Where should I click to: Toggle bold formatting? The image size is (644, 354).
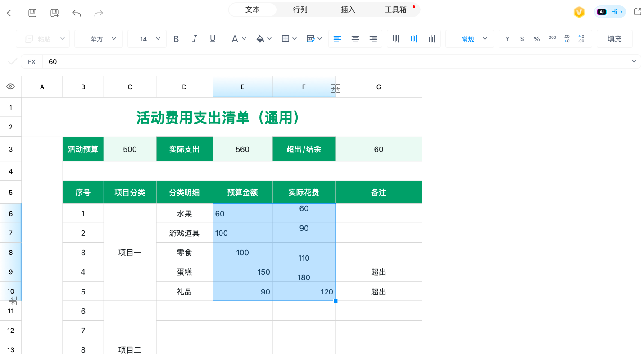click(177, 39)
